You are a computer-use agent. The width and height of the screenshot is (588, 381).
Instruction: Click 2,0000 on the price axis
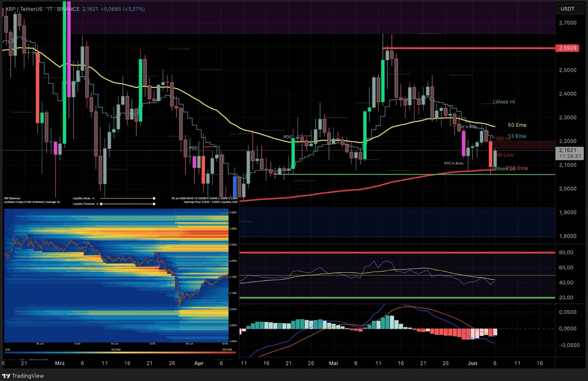pos(568,189)
